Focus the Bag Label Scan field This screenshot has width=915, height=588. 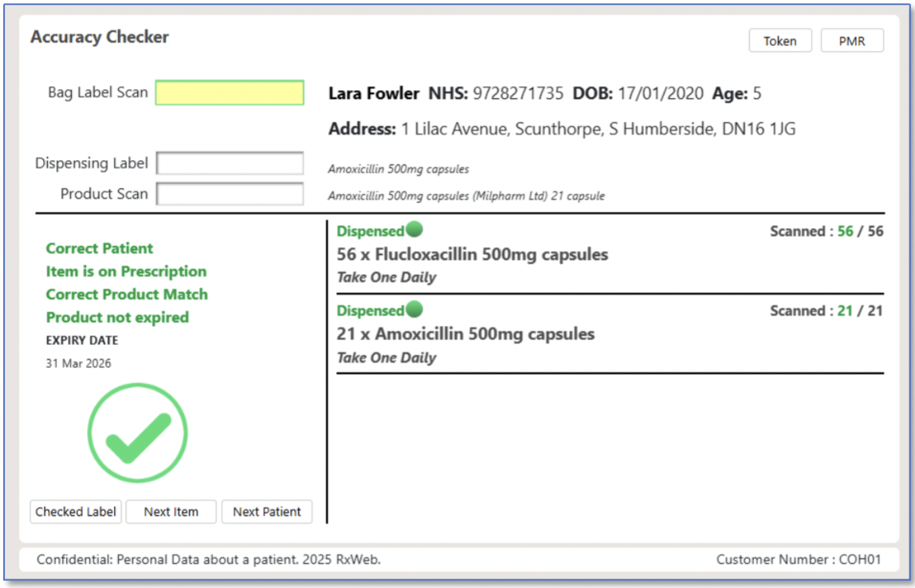point(230,92)
